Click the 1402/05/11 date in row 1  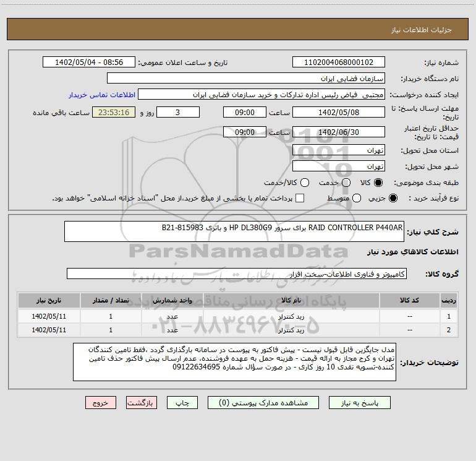click(49, 316)
